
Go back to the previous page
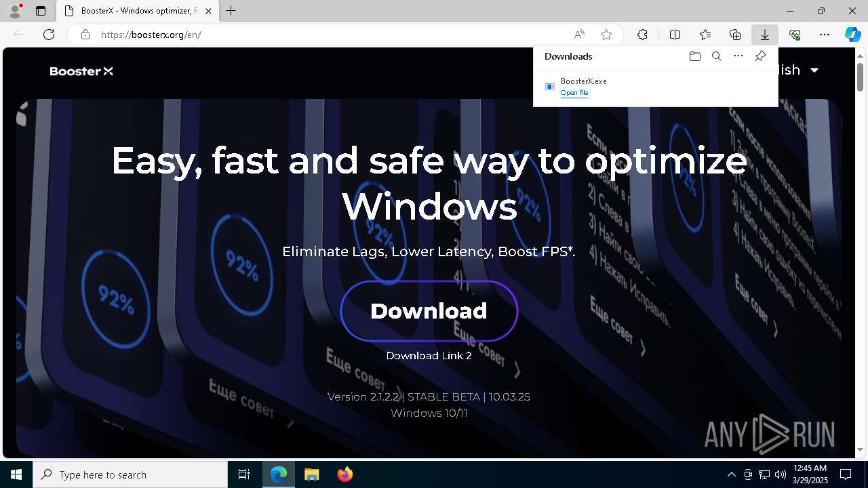19,35
